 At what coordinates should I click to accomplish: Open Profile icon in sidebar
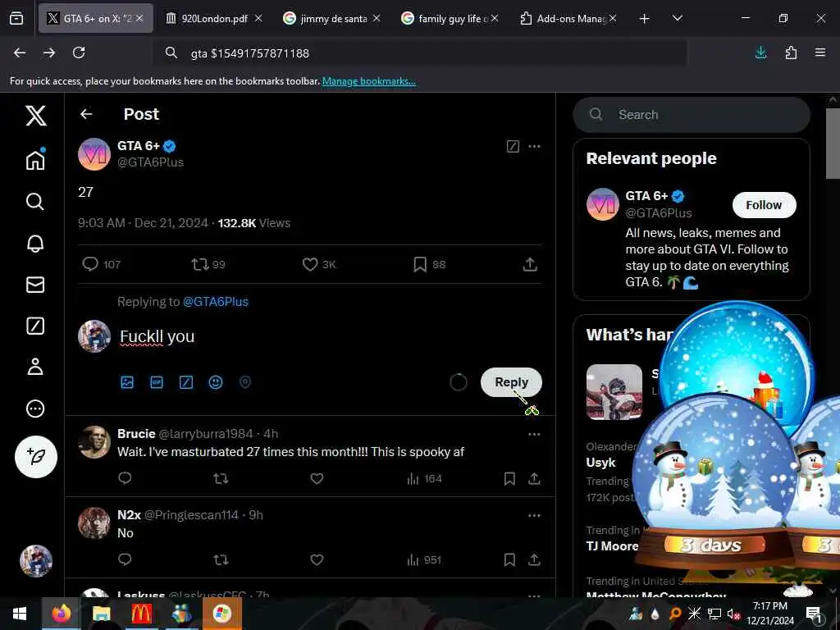point(35,367)
